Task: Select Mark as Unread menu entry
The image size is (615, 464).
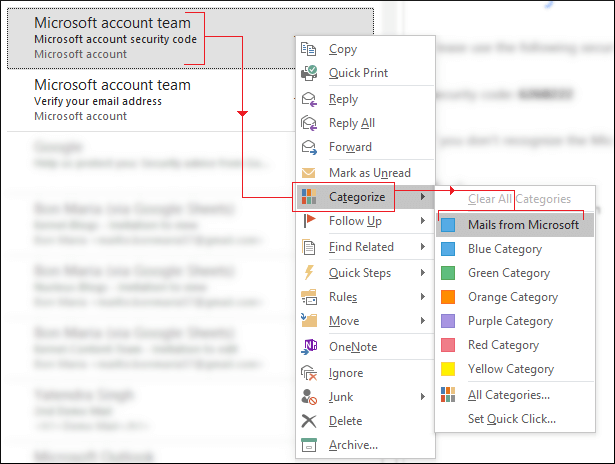Action: [x=365, y=173]
